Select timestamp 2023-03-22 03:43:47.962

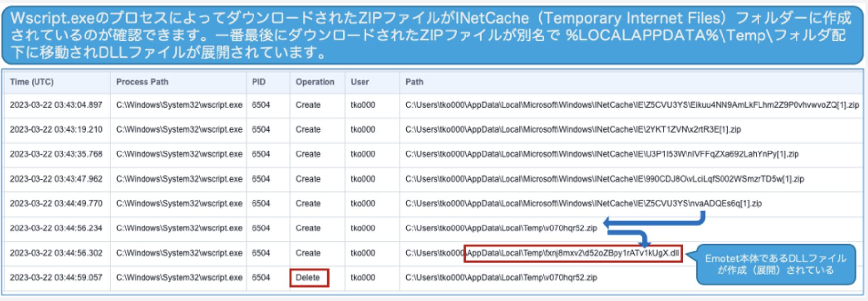coord(56,179)
